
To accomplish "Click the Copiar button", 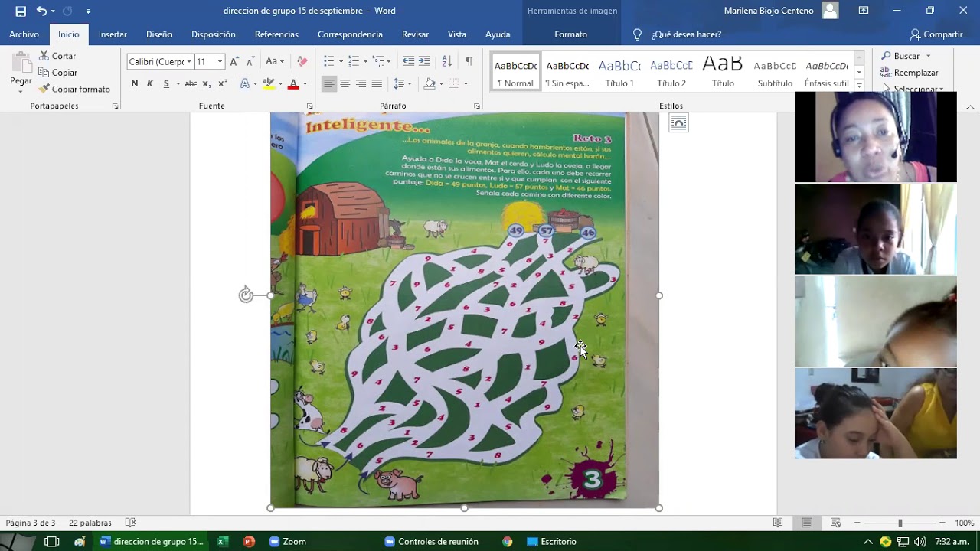I will click(57, 73).
